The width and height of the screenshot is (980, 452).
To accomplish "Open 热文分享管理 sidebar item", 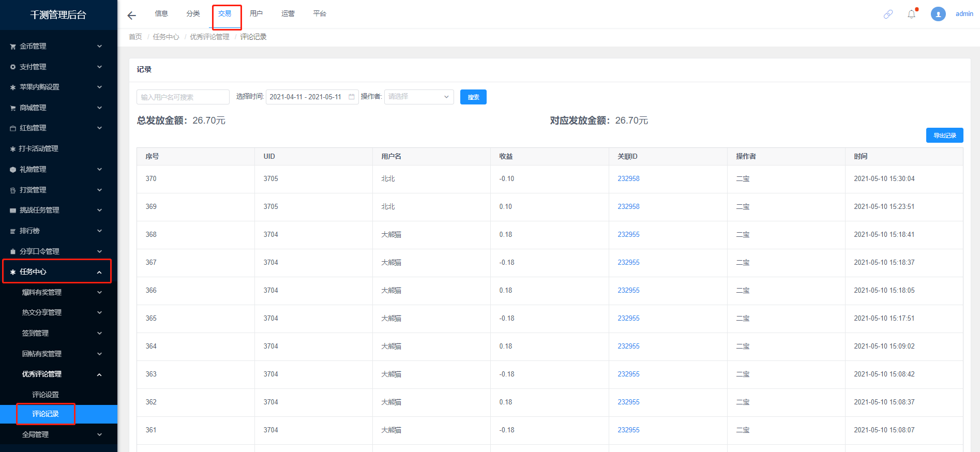I will tap(42, 312).
